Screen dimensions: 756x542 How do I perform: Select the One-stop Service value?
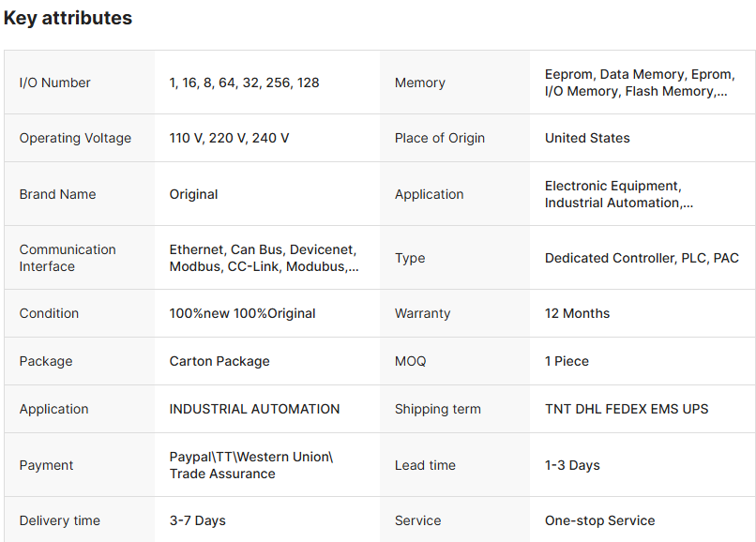pyautogui.click(x=599, y=520)
